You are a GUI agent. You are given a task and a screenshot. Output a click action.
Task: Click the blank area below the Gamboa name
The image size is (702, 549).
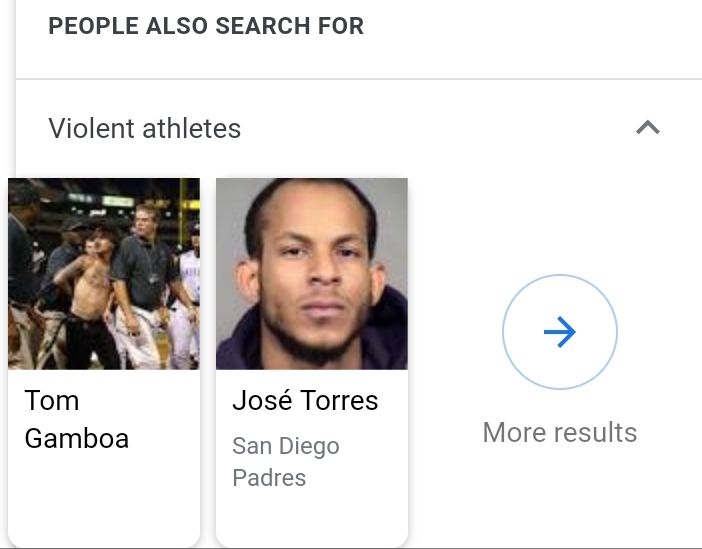[104, 500]
